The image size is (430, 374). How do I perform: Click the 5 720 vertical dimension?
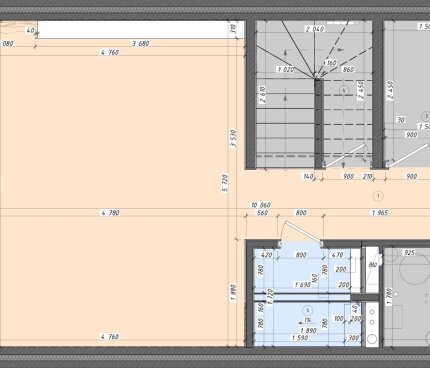point(225,183)
